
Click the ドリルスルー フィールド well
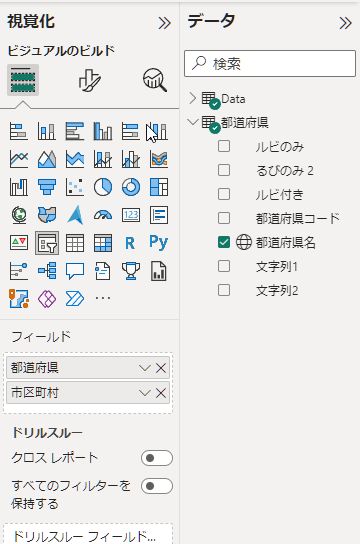tap(88, 535)
